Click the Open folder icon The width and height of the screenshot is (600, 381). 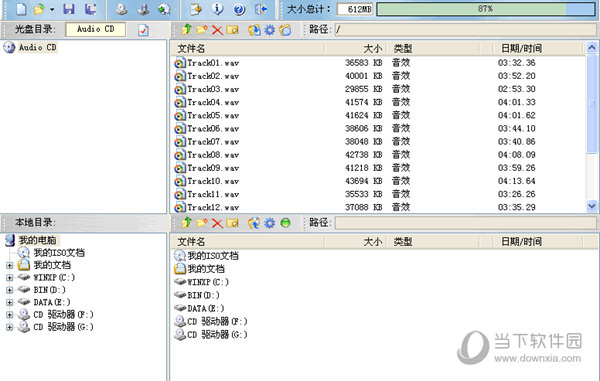(39, 9)
